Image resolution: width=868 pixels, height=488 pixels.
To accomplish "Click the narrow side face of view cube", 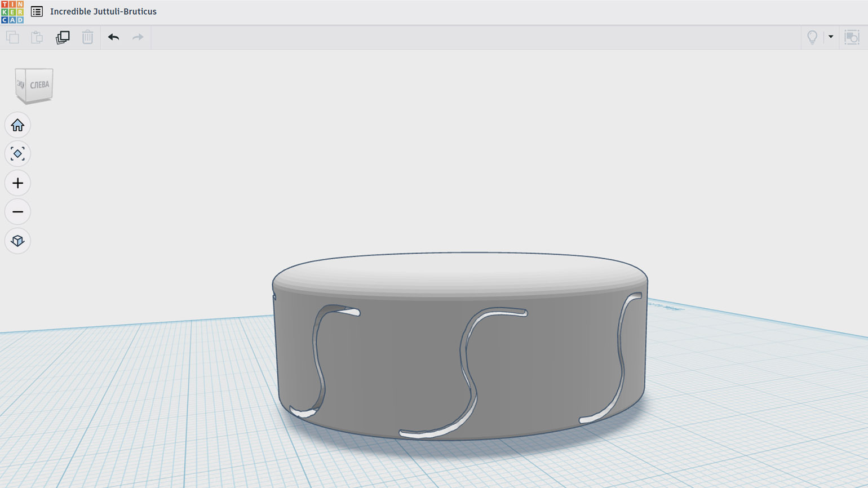I will 20,85.
